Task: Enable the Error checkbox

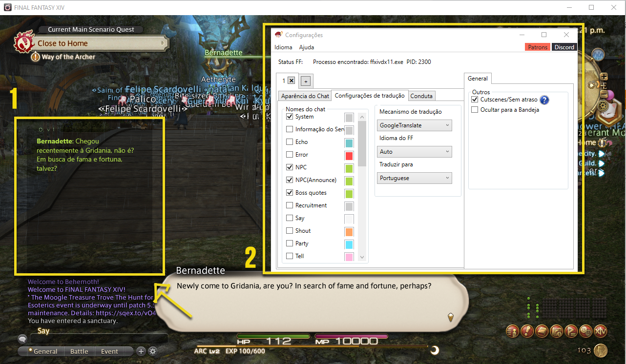Action: point(290,155)
